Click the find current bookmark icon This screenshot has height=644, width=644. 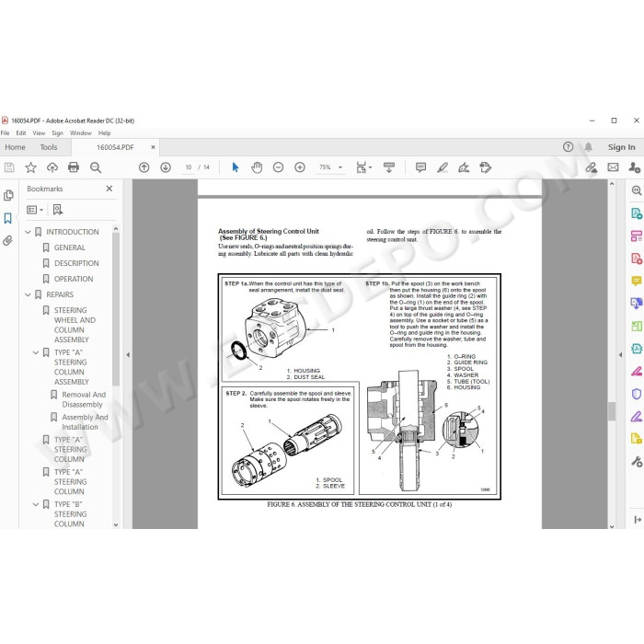click(x=58, y=210)
